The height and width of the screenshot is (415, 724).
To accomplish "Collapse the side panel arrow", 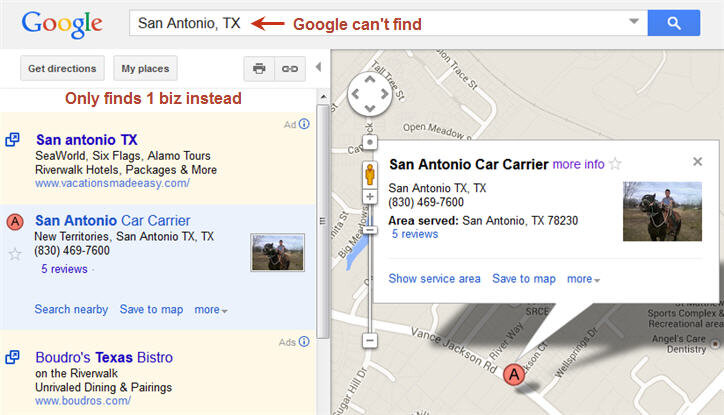I will tap(318, 67).
